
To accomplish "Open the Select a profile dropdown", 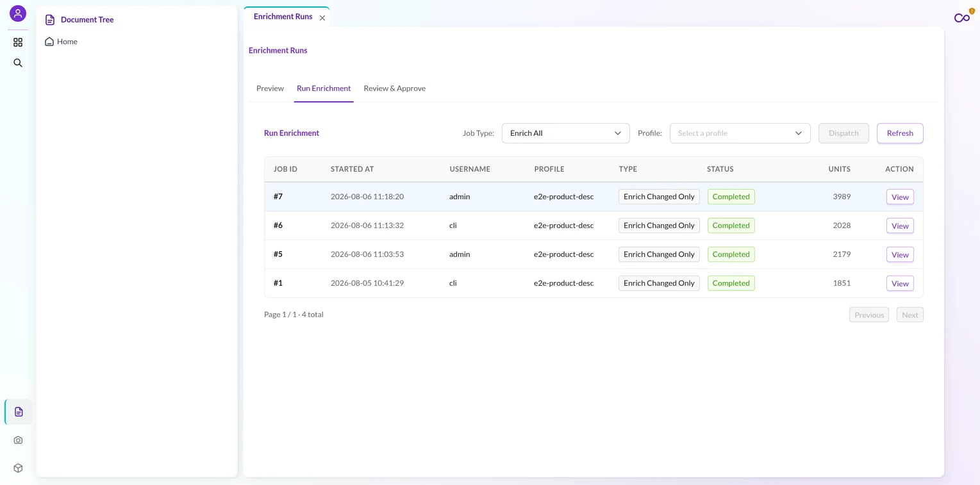I will [740, 133].
